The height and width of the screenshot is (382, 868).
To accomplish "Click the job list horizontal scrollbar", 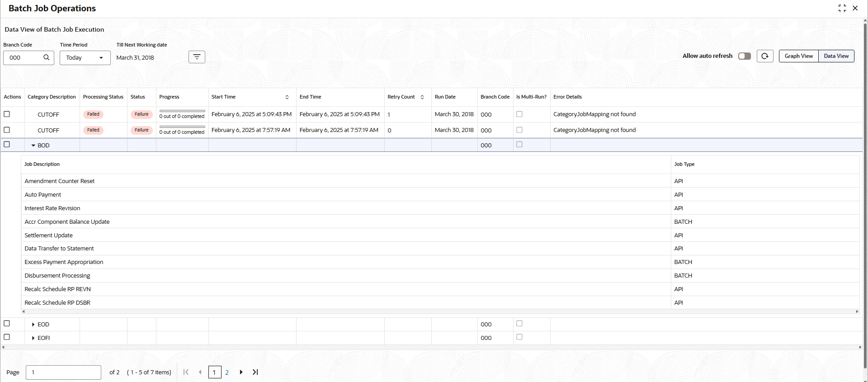I will point(440,311).
